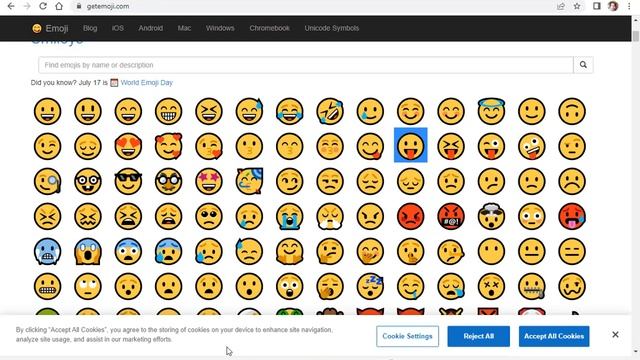Pick the disguised face with glasses and mustache
This screenshot has width=640, height=360.
click(169, 181)
